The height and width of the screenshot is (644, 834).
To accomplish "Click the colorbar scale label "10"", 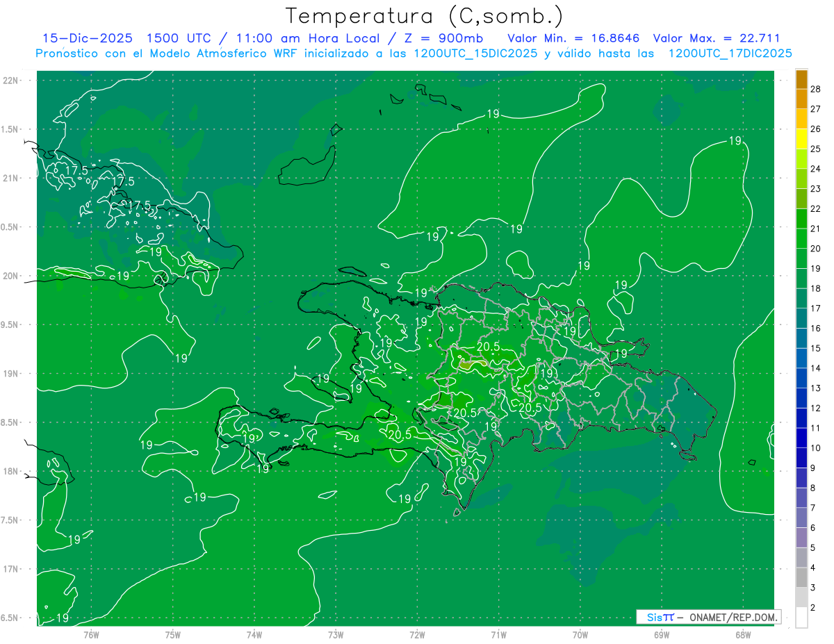I will (x=815, y=448).
